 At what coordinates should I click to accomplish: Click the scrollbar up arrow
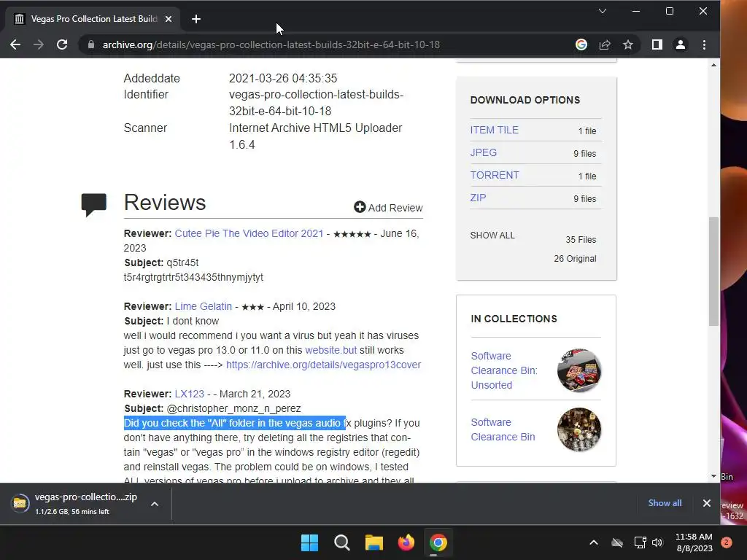(x=713, y=65)
